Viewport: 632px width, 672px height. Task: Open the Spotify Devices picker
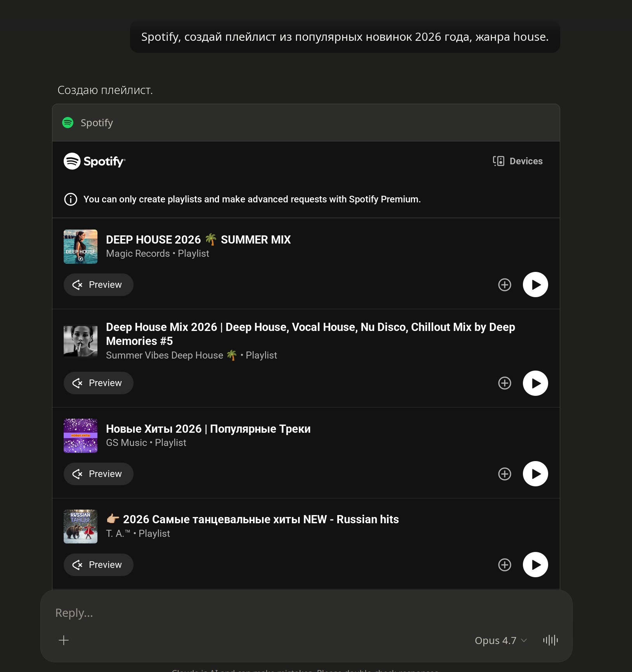(517, 161)
